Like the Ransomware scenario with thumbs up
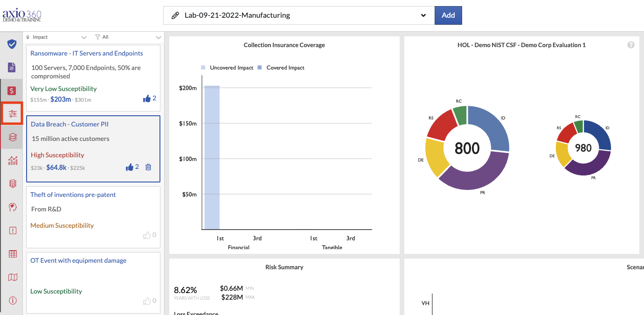 [x=147, y=98]
